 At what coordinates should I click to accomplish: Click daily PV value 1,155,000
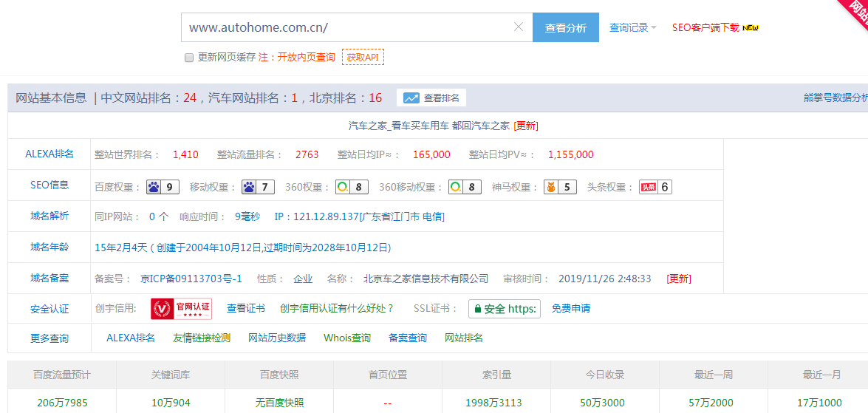pos(571,155)
